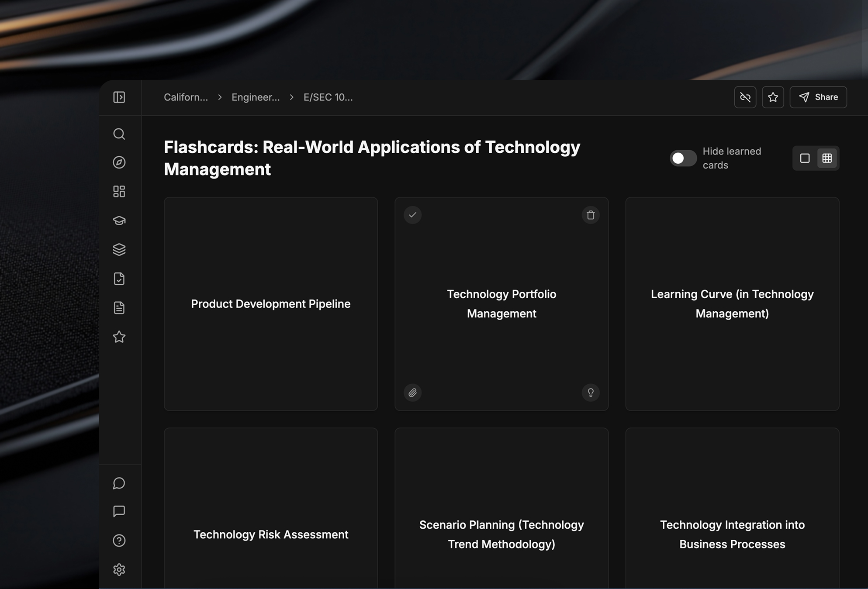Go to E/SEC 10... breadcrumb
Screen dimensions: 868x589
click(328, 97)
